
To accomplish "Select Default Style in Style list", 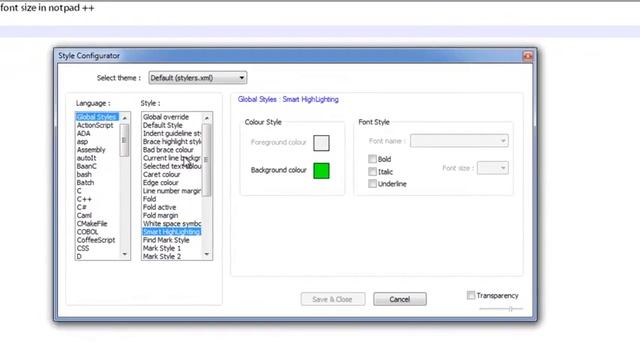I will pos(162,125).
